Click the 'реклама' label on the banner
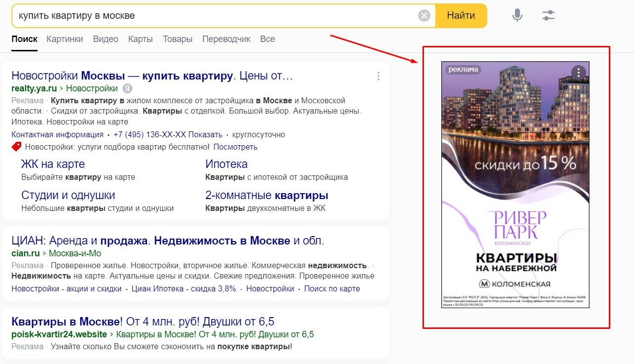This screenshot has width=635, height=364. tap(463, 69)
